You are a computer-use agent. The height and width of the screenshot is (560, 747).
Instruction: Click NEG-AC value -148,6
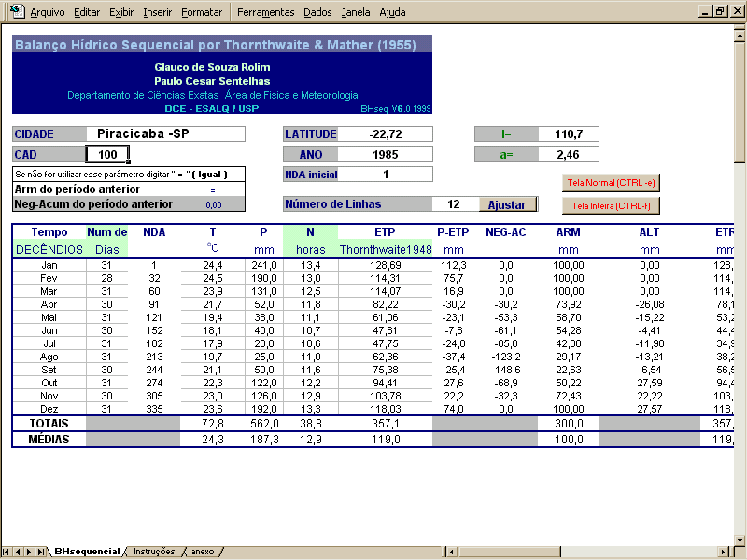click(506, 370)
